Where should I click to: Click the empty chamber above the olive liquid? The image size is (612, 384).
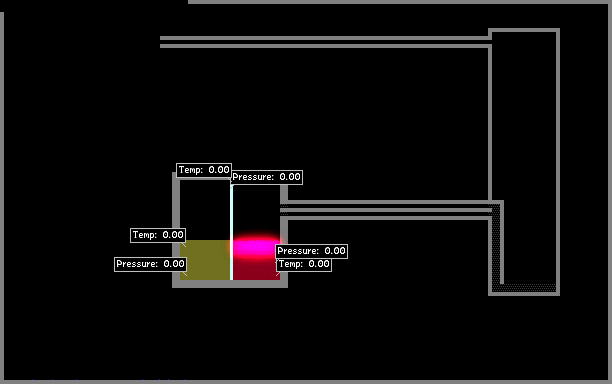pos(205,209)
